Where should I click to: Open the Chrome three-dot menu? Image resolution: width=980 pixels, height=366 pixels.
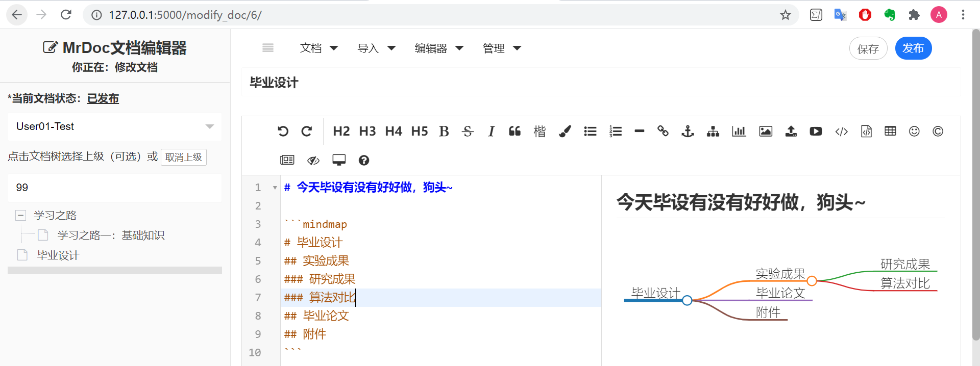(963, 15)
